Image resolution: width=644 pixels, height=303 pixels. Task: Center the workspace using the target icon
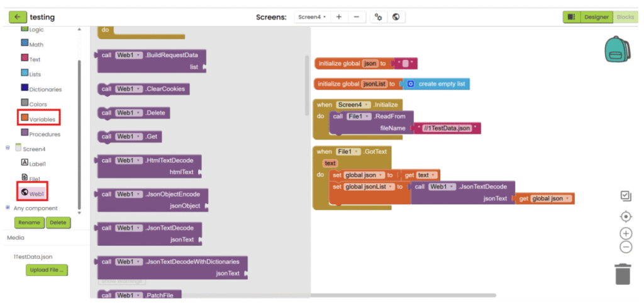point(625,217)
